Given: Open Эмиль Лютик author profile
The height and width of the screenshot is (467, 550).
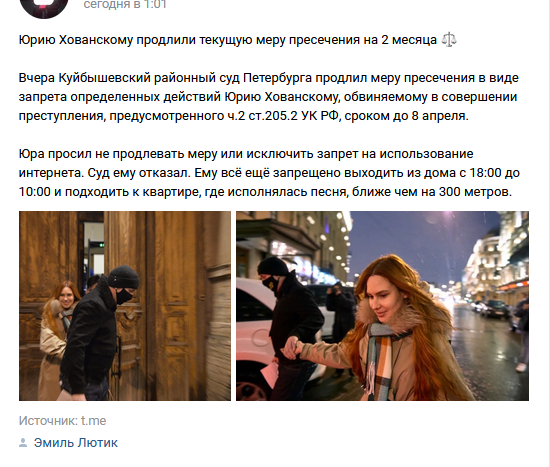Looking at the screenshot, I should click(x=76, y=443).
